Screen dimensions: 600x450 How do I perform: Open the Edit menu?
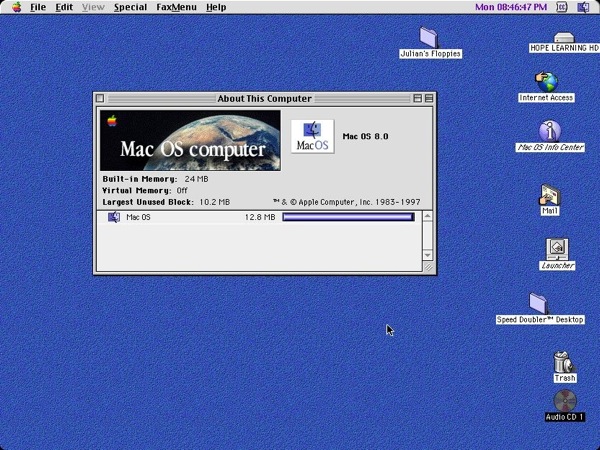coord(64,7)
